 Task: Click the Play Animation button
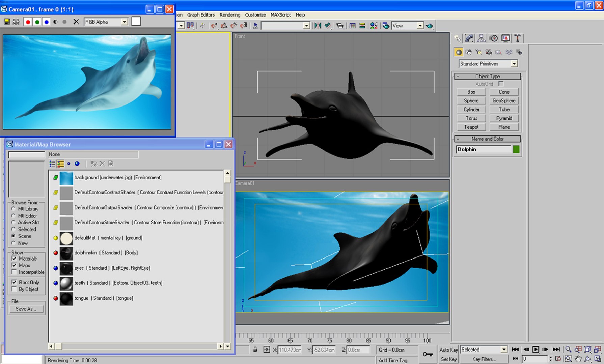point(536,350)
